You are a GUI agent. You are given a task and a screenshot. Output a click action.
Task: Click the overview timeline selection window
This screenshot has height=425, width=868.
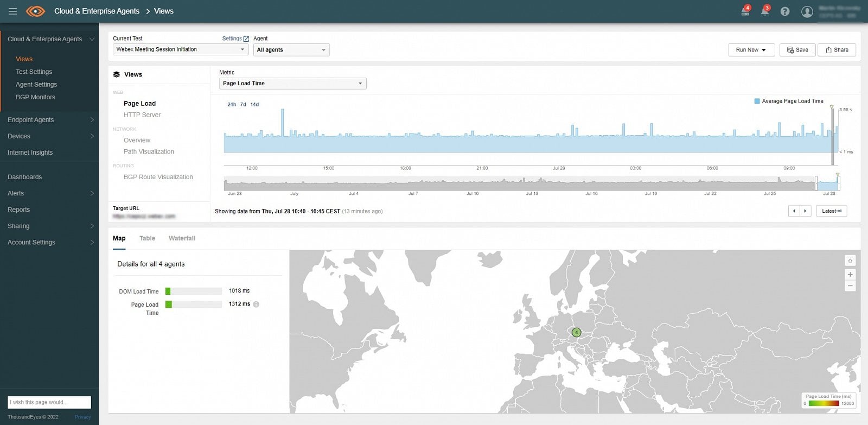[x=827, y=183]
